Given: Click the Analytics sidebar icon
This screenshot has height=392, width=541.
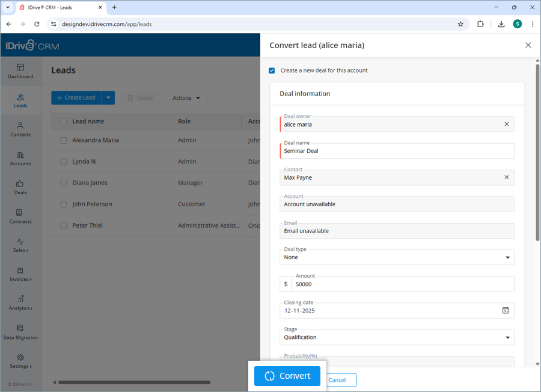Looking at the screenshot, I should pos(20,304).
